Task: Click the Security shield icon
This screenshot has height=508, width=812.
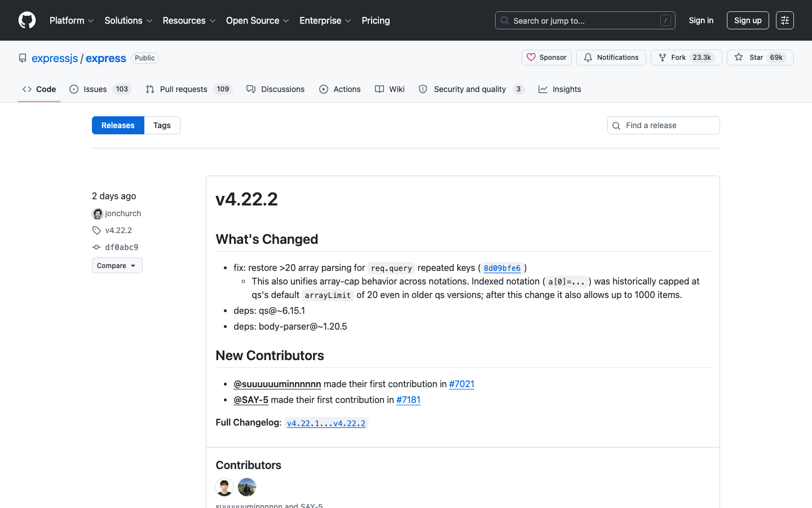Action: [x=423, y=89]
